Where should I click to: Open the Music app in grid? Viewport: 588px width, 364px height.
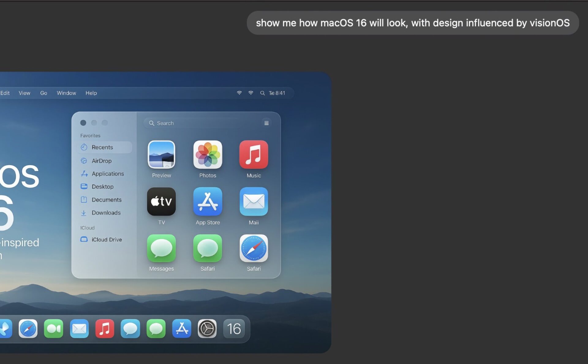(x=254, y=155)
